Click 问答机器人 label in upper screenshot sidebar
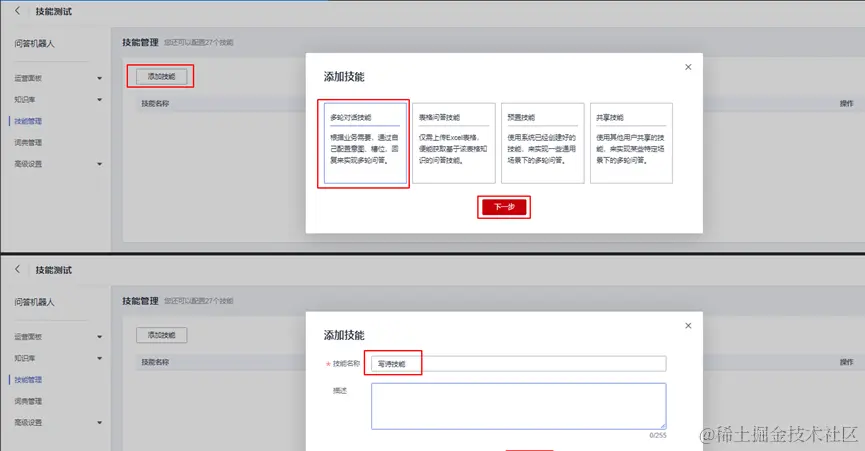Viewport: 865px width, 451px height. (34, 44)
